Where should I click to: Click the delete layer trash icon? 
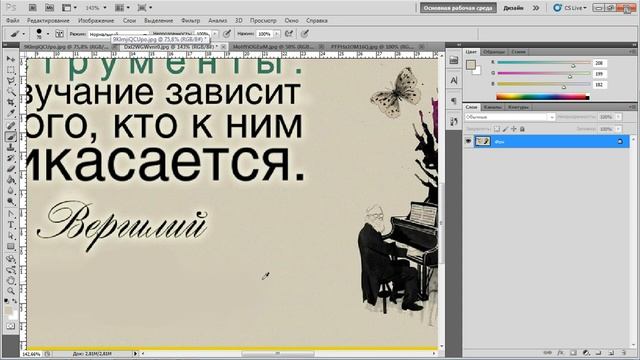pos(624,353)
